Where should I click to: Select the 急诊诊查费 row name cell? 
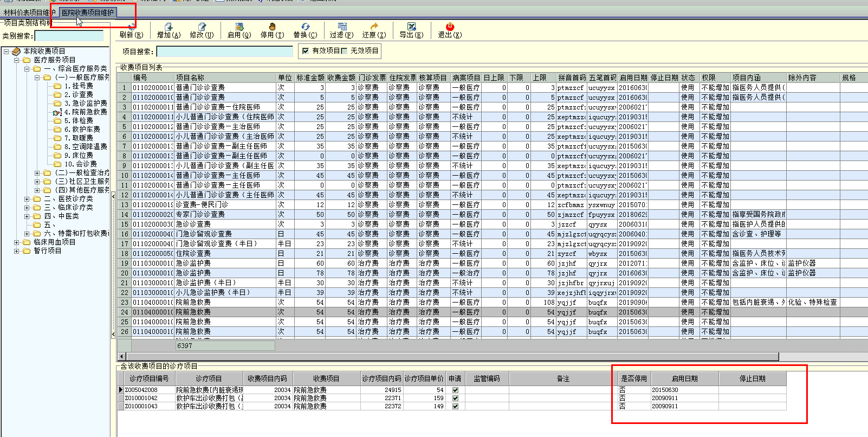coord(225,224)
